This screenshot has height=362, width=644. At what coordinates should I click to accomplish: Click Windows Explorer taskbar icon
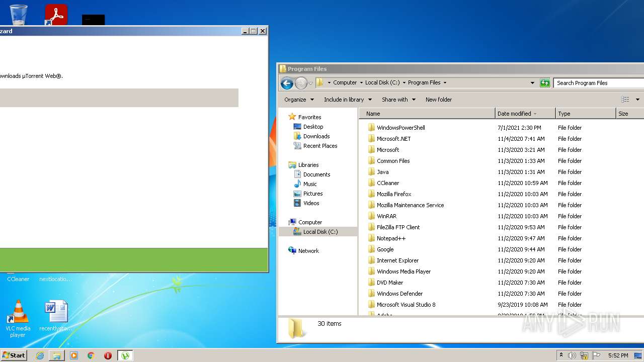tap(57, 355)
